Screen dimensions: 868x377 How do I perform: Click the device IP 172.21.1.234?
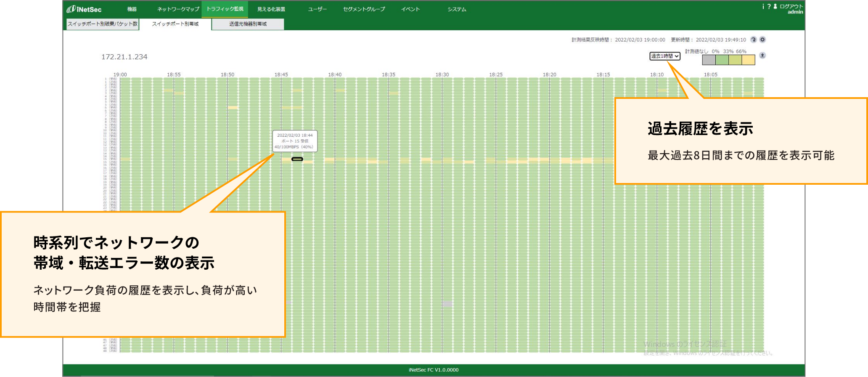124,57
